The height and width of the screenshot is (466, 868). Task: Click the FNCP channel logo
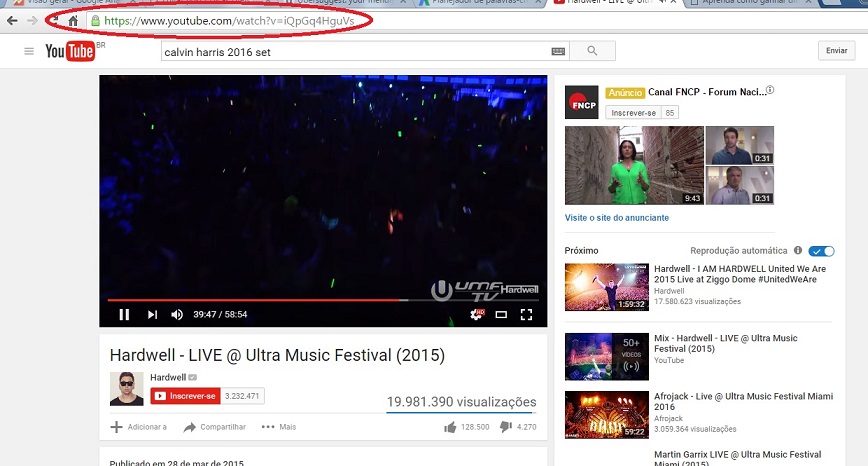pyautogui.click(x=581, y=102)
